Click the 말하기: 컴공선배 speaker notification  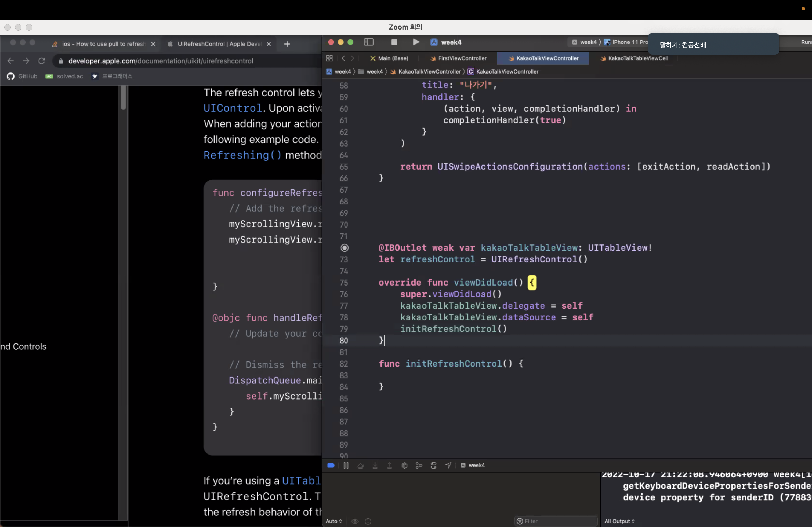(x=713, y=45)
